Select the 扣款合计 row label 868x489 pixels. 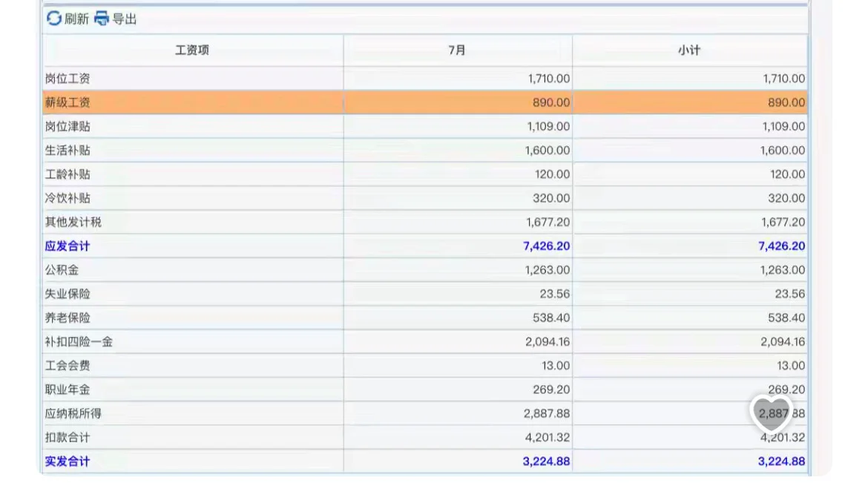tap(68, 437)
